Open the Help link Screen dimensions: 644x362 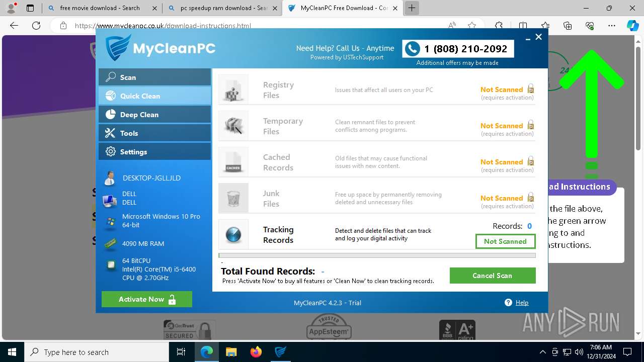pos(522,303)
